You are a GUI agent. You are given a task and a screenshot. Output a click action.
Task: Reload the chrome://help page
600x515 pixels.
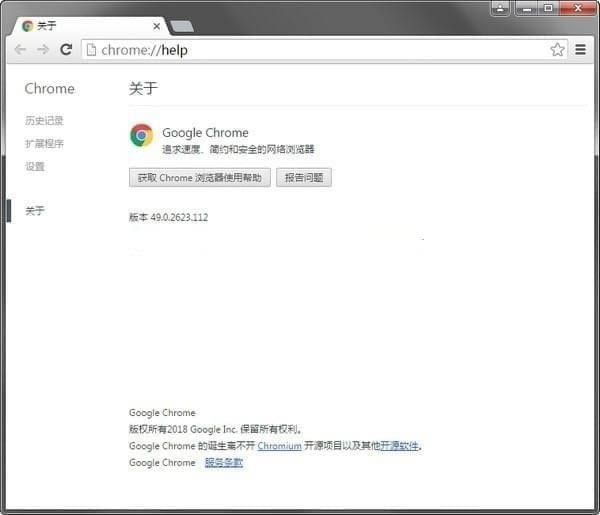click(66, 49)
